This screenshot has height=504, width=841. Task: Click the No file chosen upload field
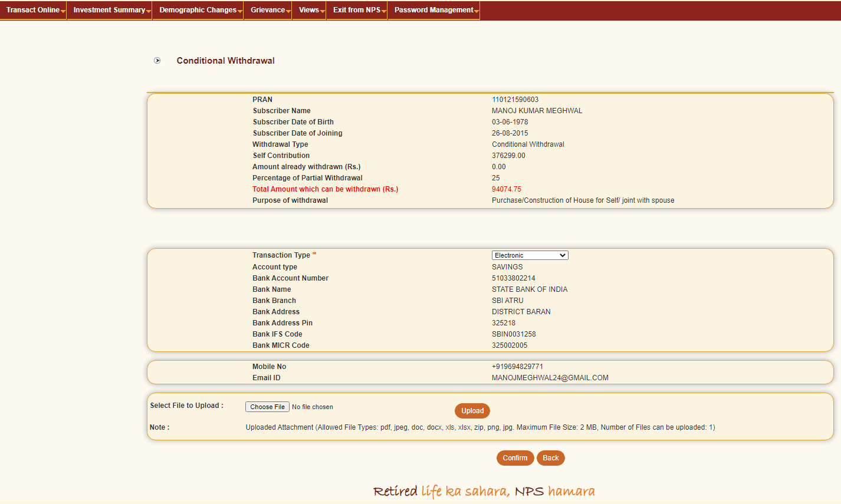point(313,406)
